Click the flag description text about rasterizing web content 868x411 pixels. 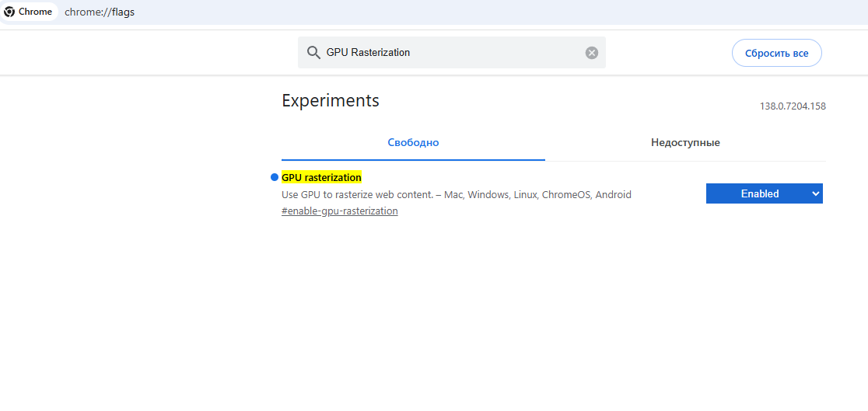[x=457, y=195]
